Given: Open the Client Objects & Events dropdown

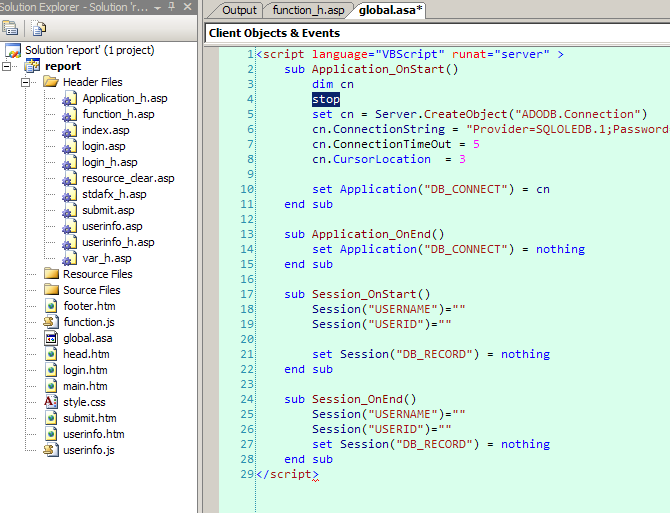Looking at the screenshot, I should pyautogui.click(x=437, y=33).
